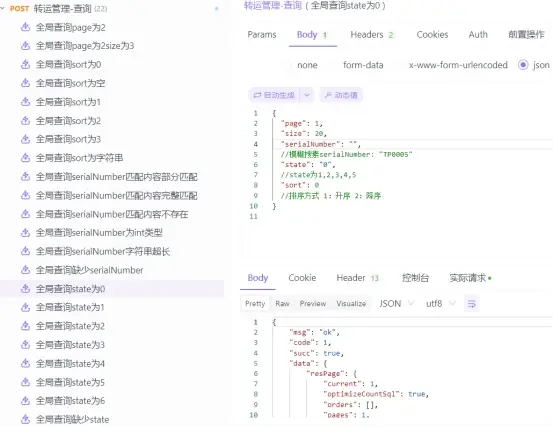Viewport: 554px width, 427px height.
Task: Click the 动态值 button
Action: pos(341,95)
